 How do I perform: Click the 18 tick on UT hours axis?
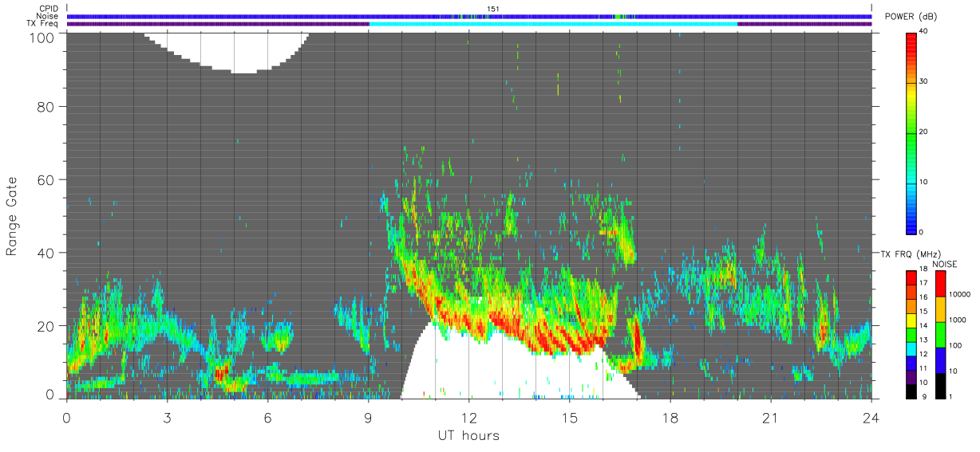pyautogui.click(x=670, y=417)
